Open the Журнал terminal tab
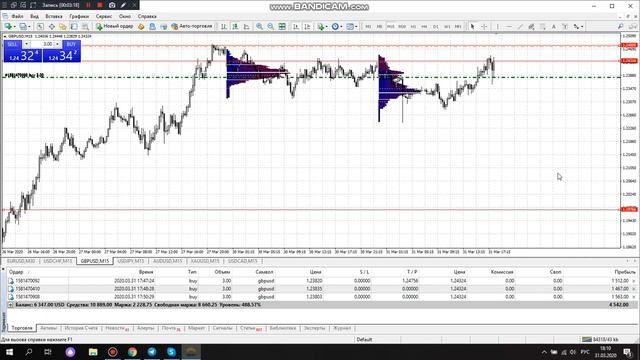The image size is (640, 360). (x=342, y=328)
